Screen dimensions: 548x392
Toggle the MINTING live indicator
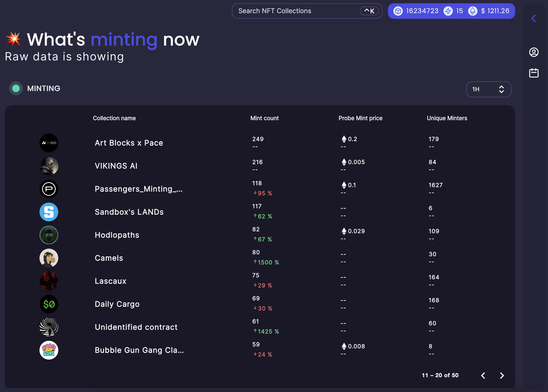[16, 88]
